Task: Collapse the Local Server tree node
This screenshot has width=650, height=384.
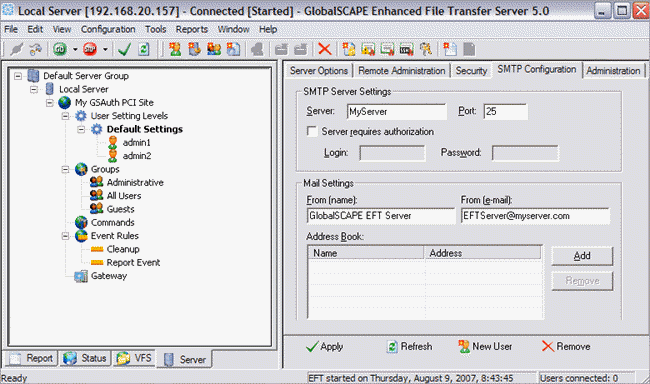Action: pos(34,89)
